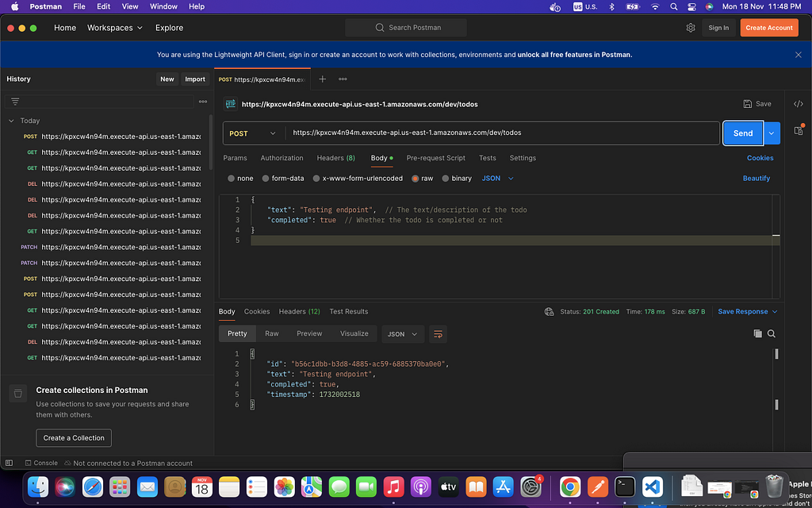Open Postman settings gear icon
This screenshot has width=812, height=508.
[691, 28]
